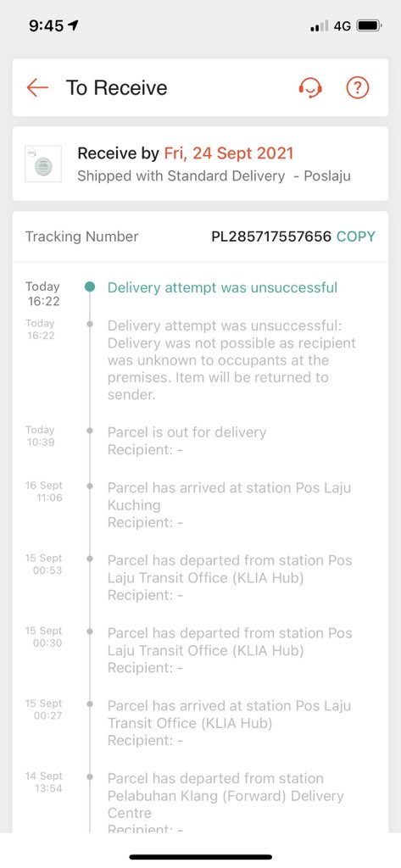The width and height of the screenshot is (401, 868).
Task: Tap "Delivery attempt was unsuccessful" green status
Action: click(222, 288)
